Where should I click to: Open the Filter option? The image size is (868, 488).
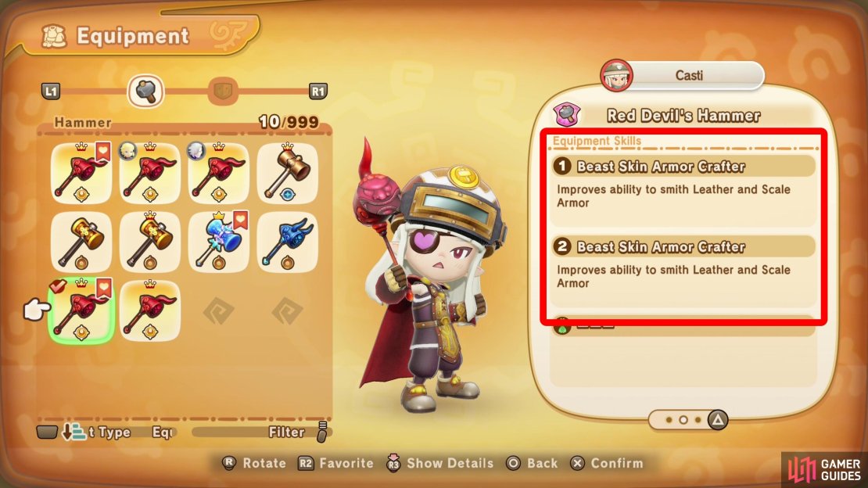pos(287,432)
